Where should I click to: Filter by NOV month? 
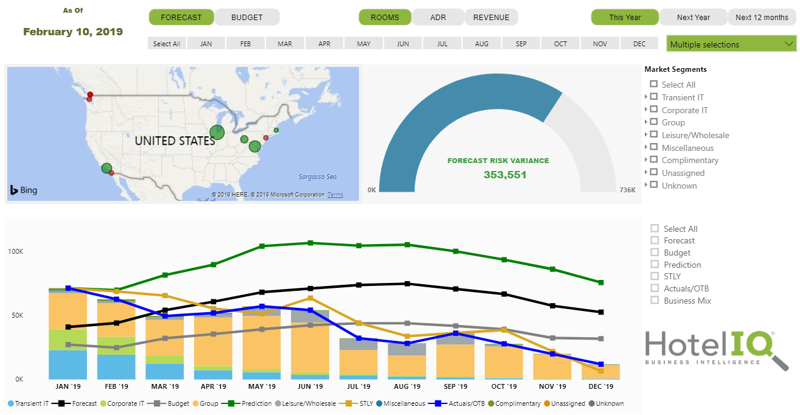(x=600, y=44)
